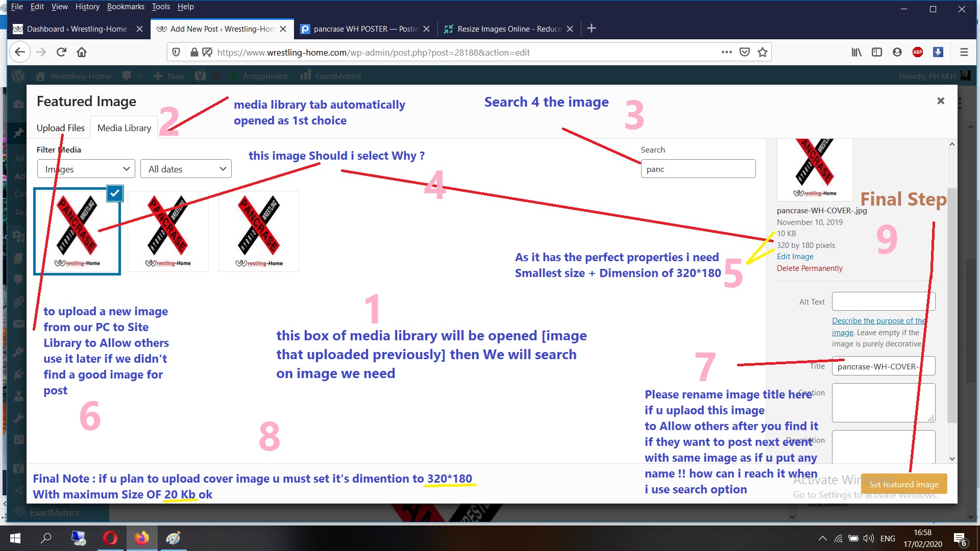The height and width of the screenshot is (551, 980).
Task: Go to the Firefox Home icon
Action: click(x=82, y=52)
